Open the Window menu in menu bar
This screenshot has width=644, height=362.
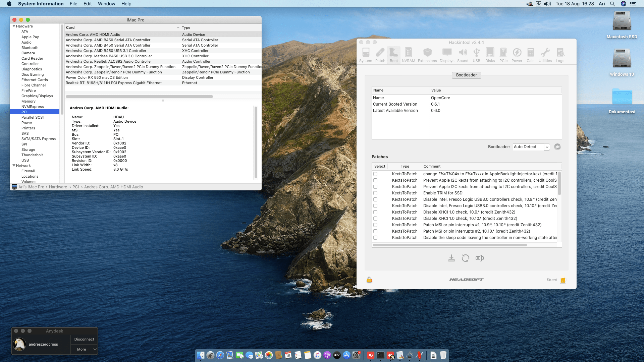[106, 4]
